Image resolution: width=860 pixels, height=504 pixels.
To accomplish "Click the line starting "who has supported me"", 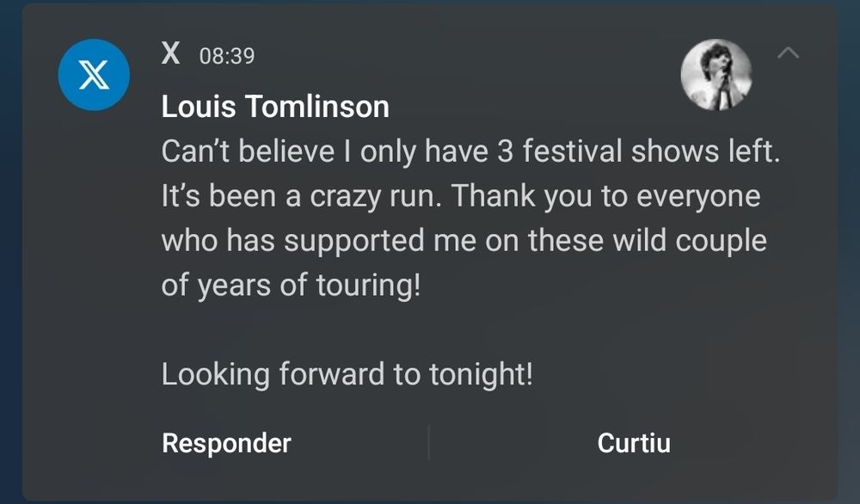I will (x=464, y=241).
